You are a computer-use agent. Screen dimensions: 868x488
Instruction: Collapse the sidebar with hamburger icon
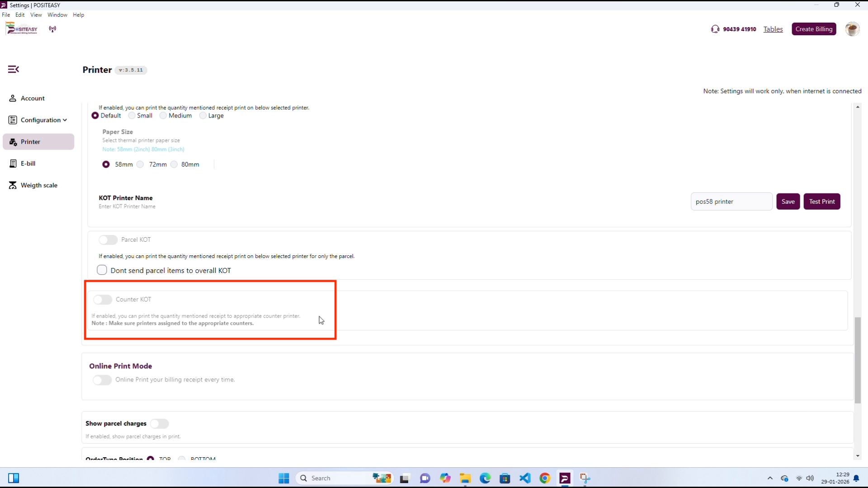[14, 69]
